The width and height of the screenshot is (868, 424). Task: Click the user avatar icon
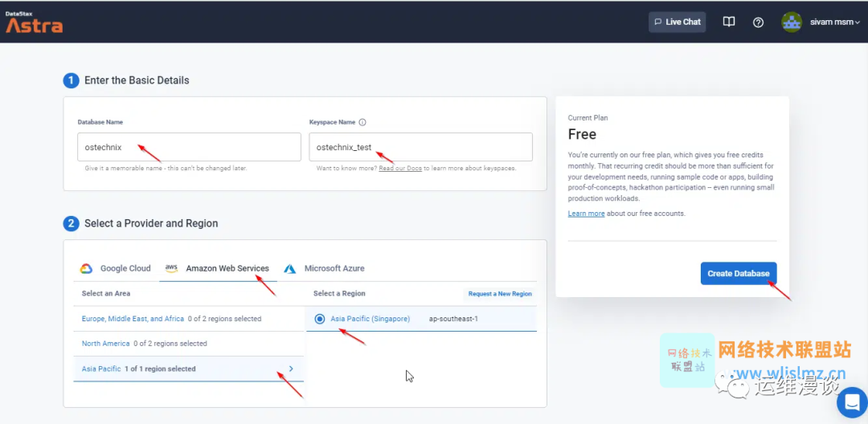click(x=792, y=22)
